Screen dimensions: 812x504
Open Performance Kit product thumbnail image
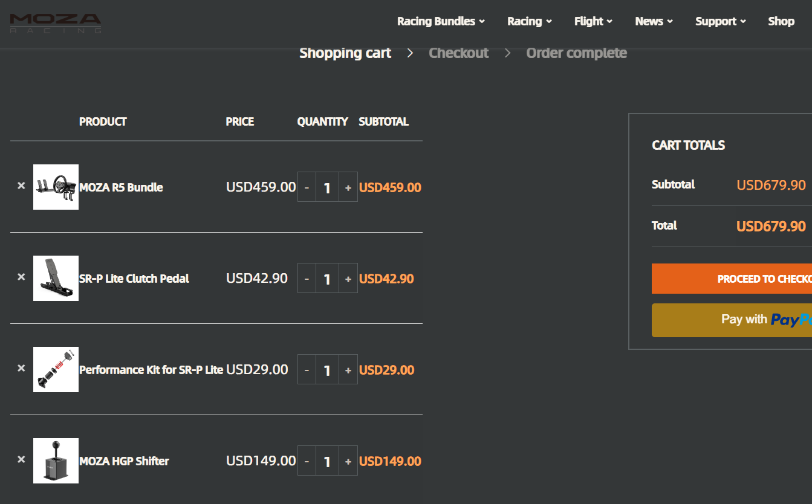tap(56, 370)
